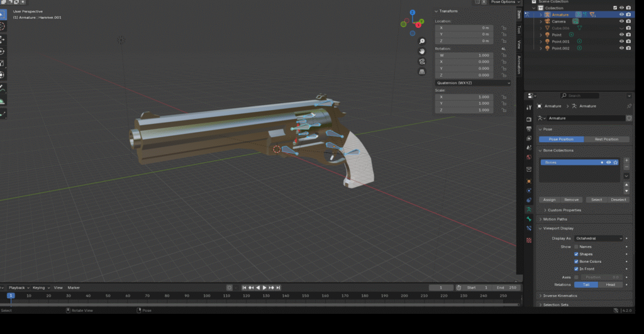Lock the X location value
This screenshot has width=644, height=334.
[504, 28]
